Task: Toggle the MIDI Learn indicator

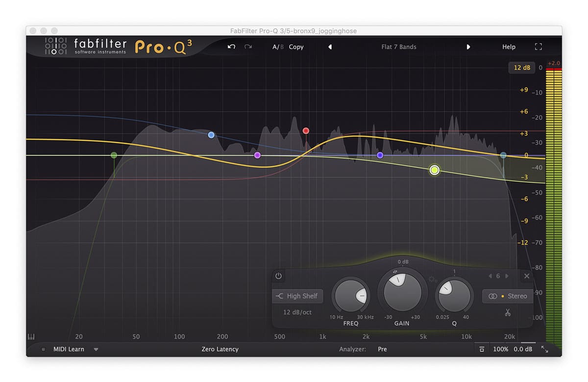Action: coord(43,349)
